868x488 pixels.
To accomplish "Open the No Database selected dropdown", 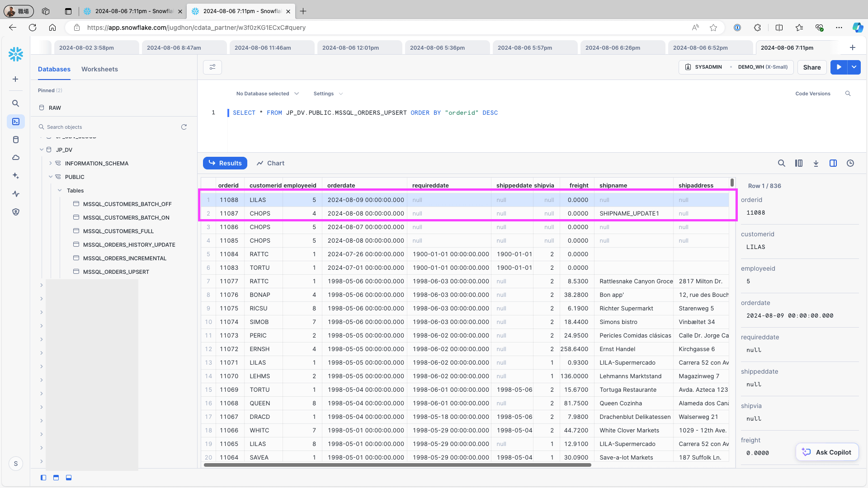I will [x=267, y=94].
